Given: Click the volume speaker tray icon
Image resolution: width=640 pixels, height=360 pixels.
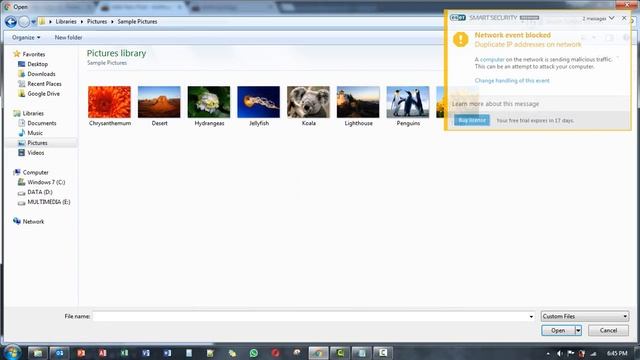Looking at the screenshot, I should [560, 353].
